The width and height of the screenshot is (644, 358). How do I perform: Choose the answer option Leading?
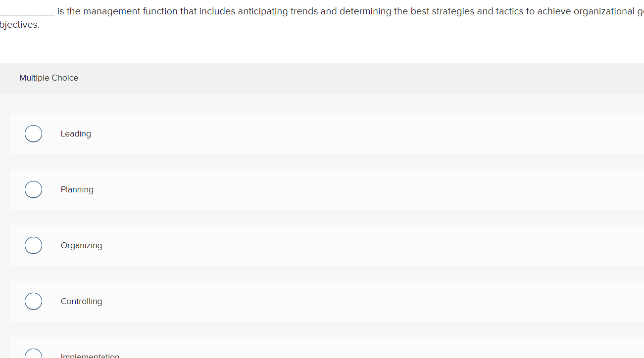tap(75, 134)
